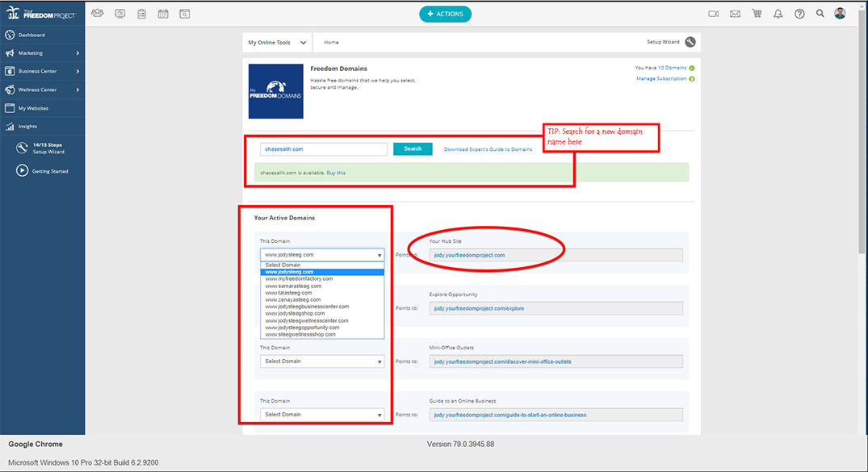Select www.jodysteegwellnesscenter.com from the list

pos(322,320)
